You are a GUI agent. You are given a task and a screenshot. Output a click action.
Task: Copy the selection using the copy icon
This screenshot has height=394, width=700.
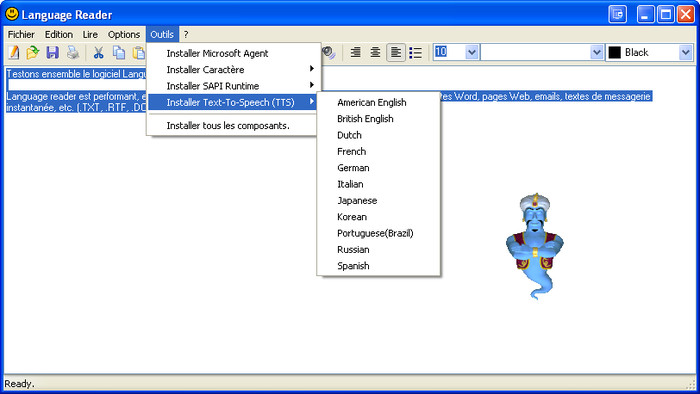[119, 53]
